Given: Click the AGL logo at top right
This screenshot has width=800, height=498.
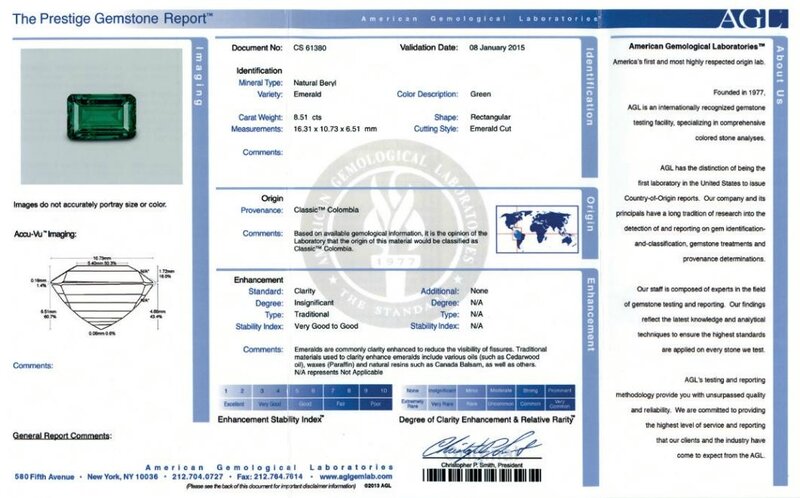Looking at the screenshot, I should [x=753, y=19].
